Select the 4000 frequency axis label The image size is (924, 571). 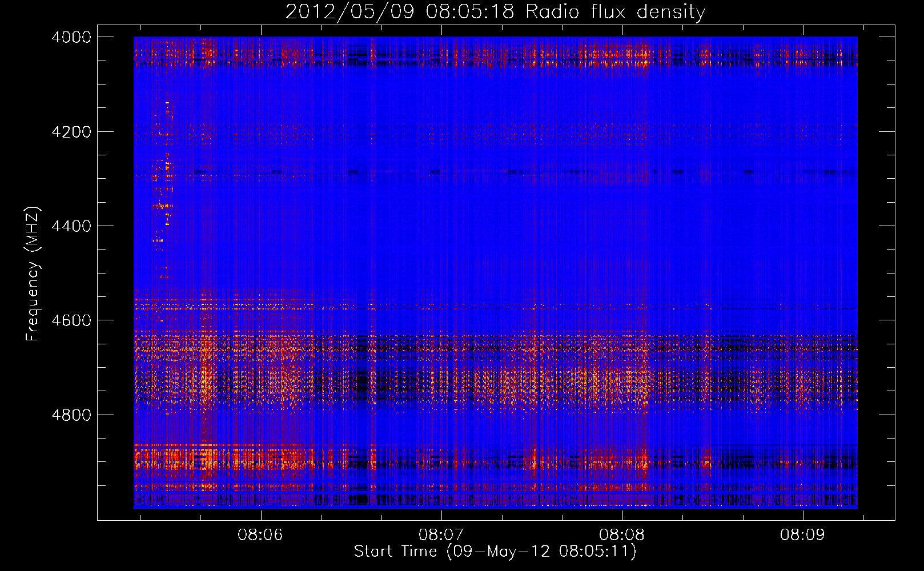(x=71, y=37)
